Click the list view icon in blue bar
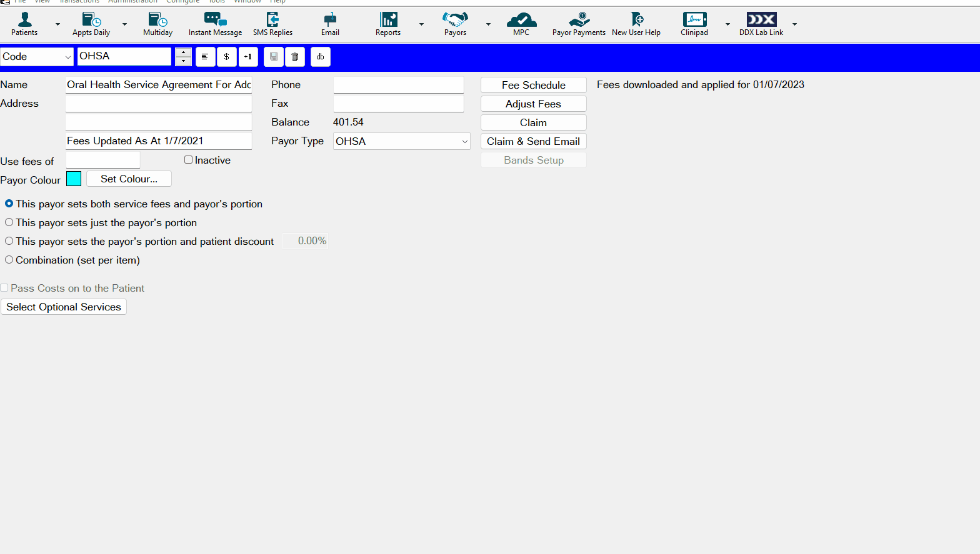This screenshot has width=980, height=554. click(x=205, y=57)
